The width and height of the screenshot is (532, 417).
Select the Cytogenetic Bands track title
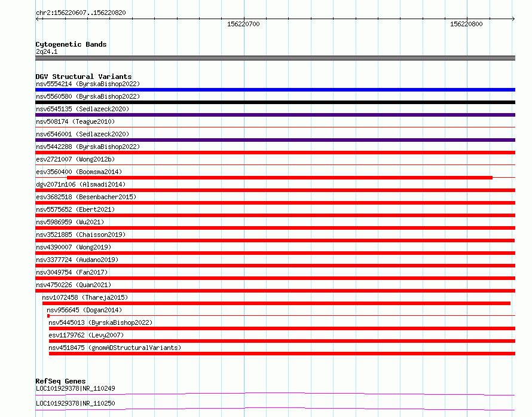point(71,44)
